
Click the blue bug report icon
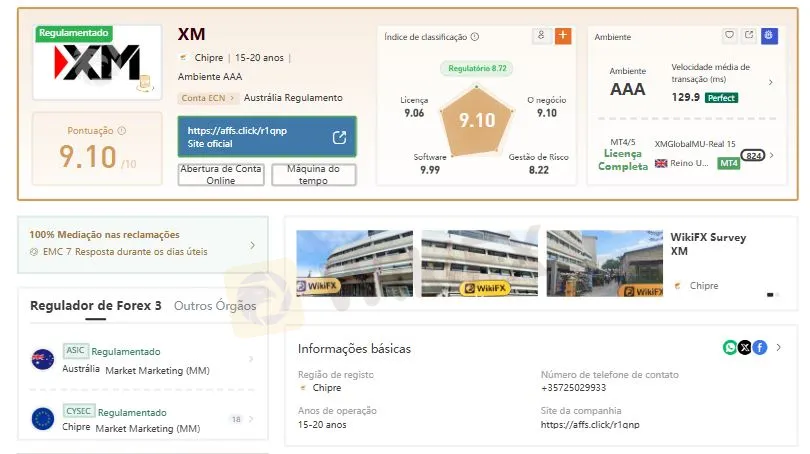[x=769, y=36]
